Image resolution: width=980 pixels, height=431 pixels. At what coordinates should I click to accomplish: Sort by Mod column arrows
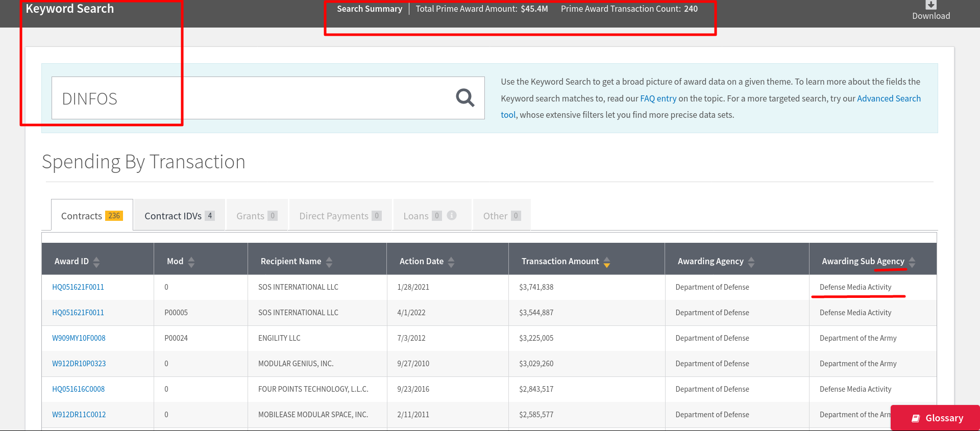191,262
